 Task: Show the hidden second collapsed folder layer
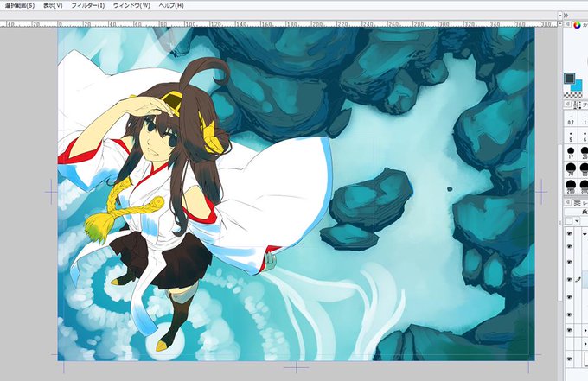click(x=570, y=344)
